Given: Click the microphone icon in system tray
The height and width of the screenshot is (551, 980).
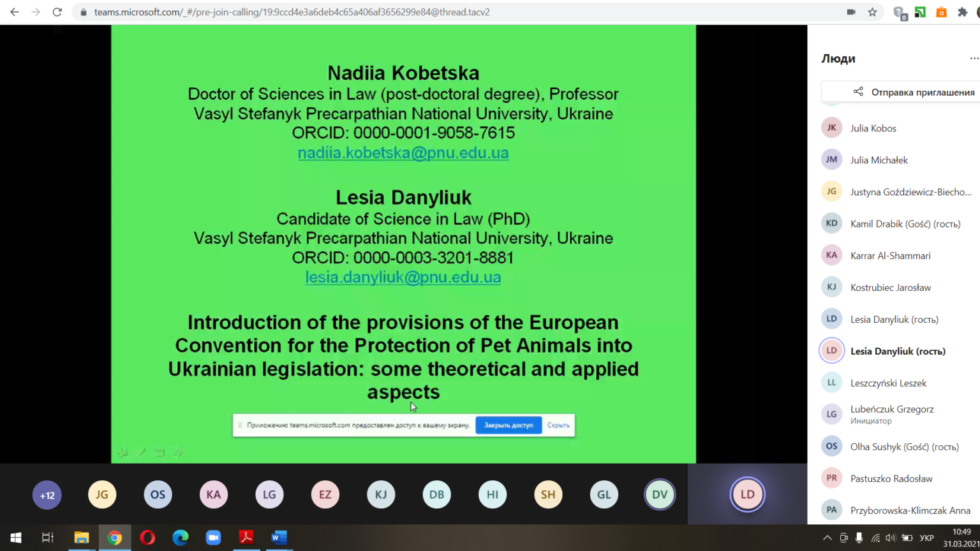Looking at the screenshot, I should pyautogui.click(x=859, y=538).
